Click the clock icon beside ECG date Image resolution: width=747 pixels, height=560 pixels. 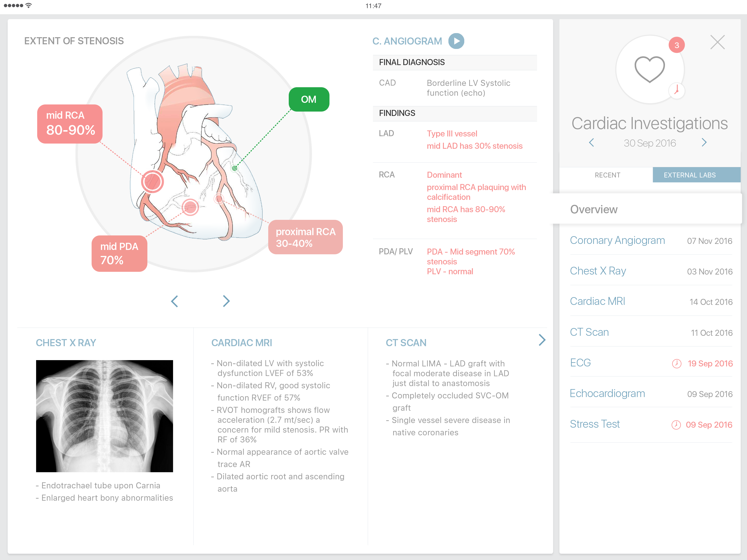click(x=676, y=363)
